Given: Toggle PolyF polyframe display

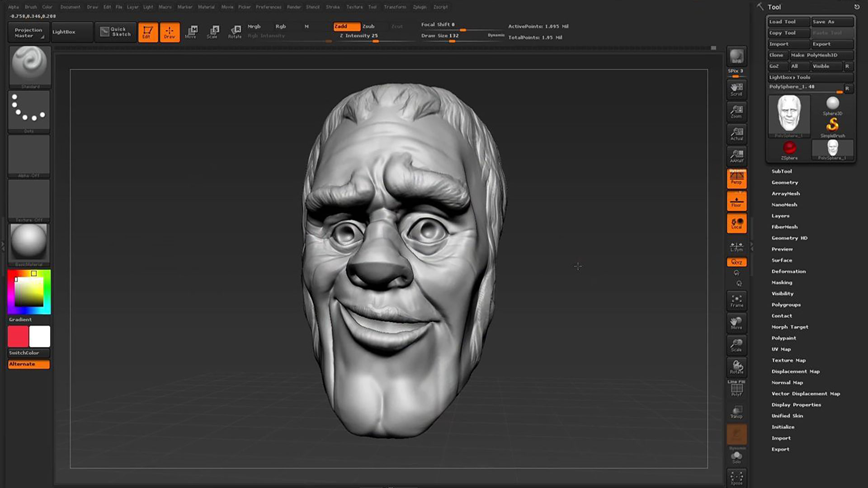Looking at the screenshot, I should tap(736, 389).
